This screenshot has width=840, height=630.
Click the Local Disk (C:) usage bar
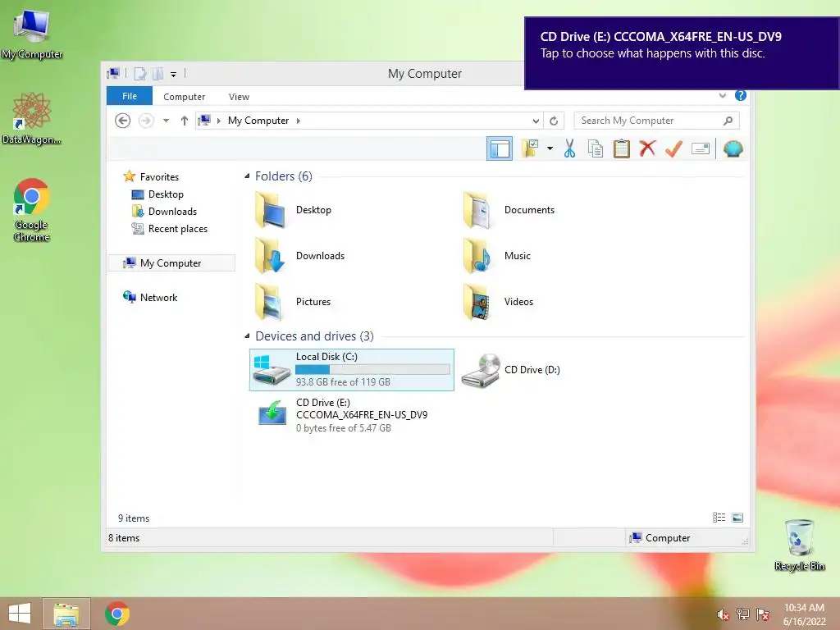point(372,370)
